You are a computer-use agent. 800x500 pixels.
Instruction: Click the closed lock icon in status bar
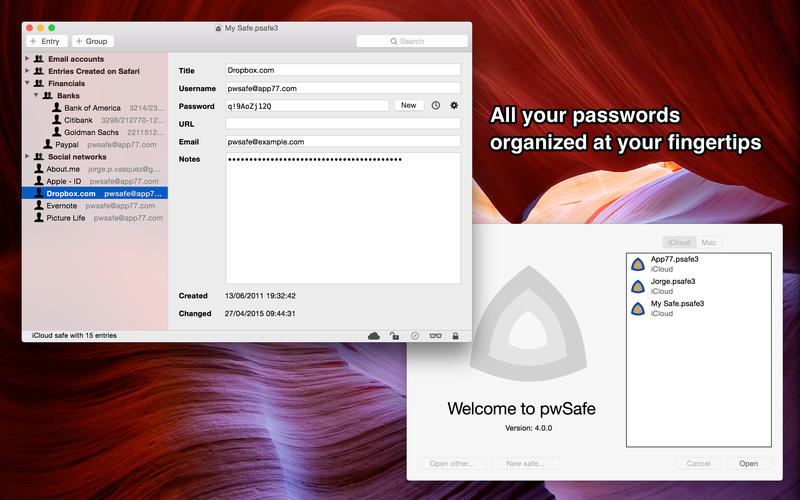pyautogui.click(x=455, y=336)
